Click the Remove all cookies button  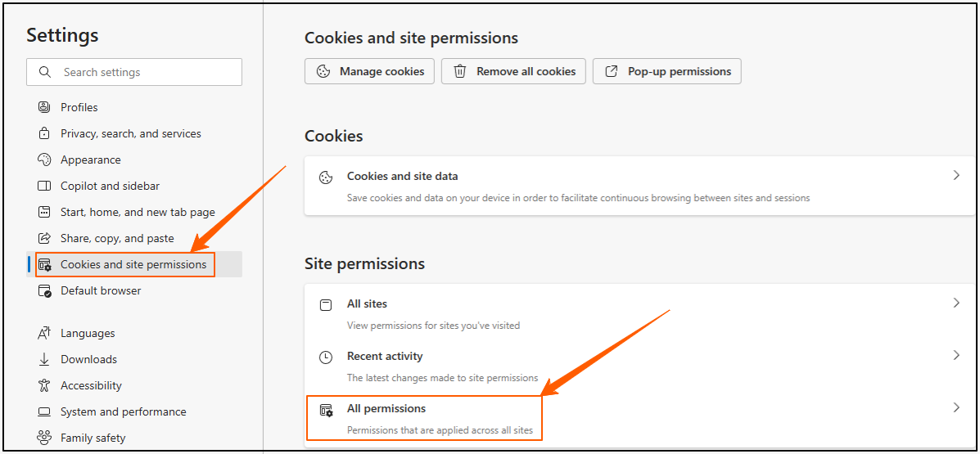(x=513, y=71)
